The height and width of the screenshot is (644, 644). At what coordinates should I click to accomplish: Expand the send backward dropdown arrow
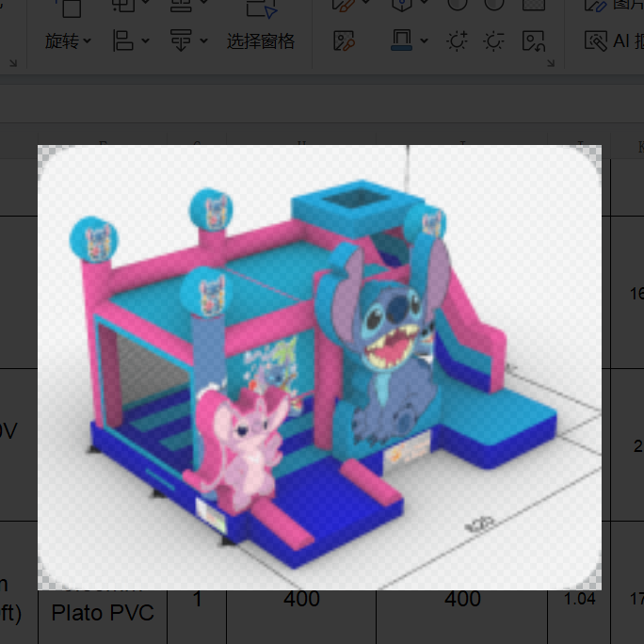click(204, 41)
